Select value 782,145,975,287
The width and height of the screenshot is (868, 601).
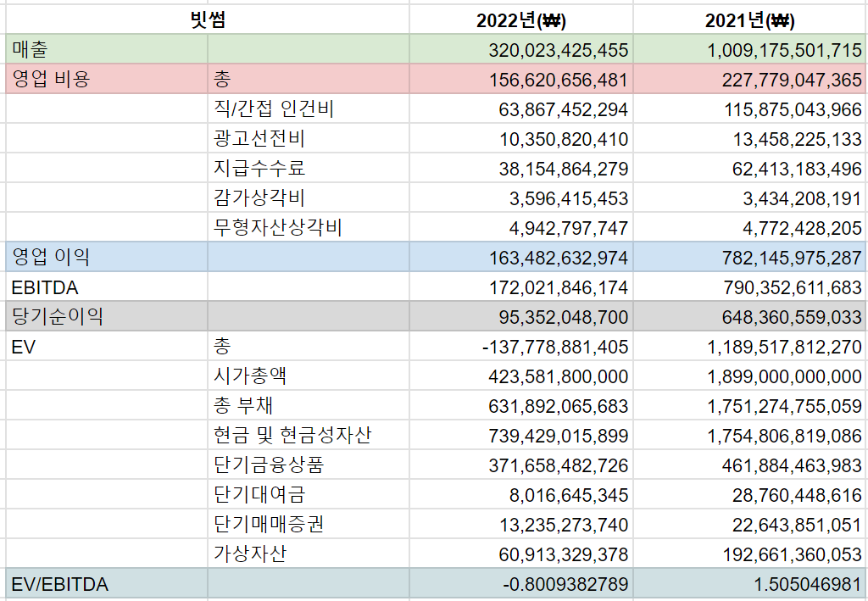click(792, 259)
